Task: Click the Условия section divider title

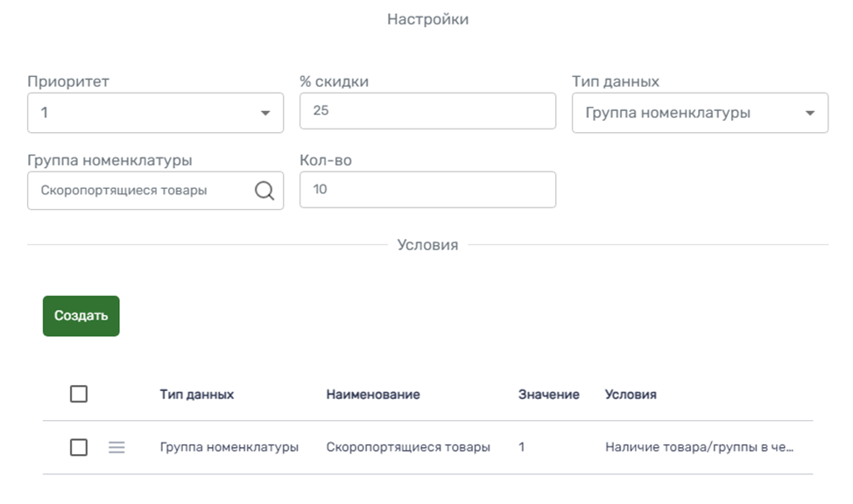Action: (427, 245)
